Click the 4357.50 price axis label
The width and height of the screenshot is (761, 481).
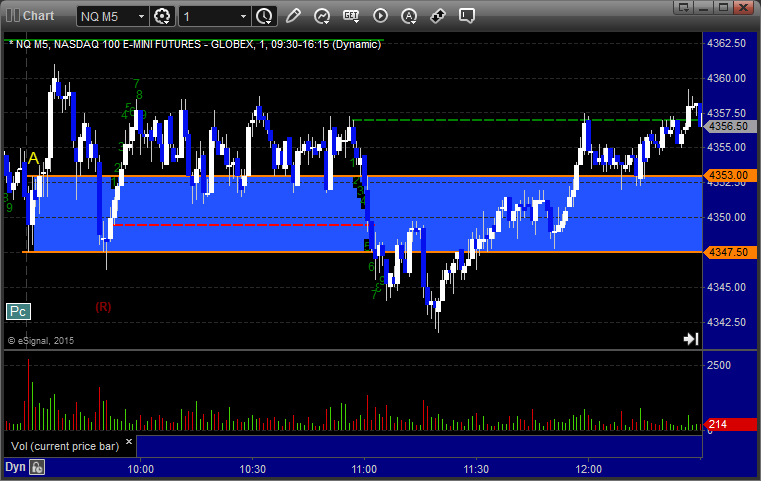727,113
